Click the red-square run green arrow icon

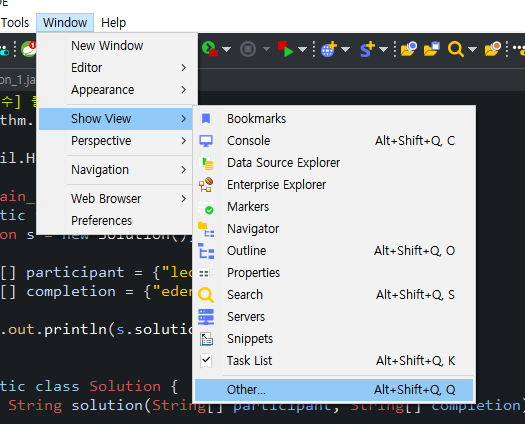[x=285, y=49]
